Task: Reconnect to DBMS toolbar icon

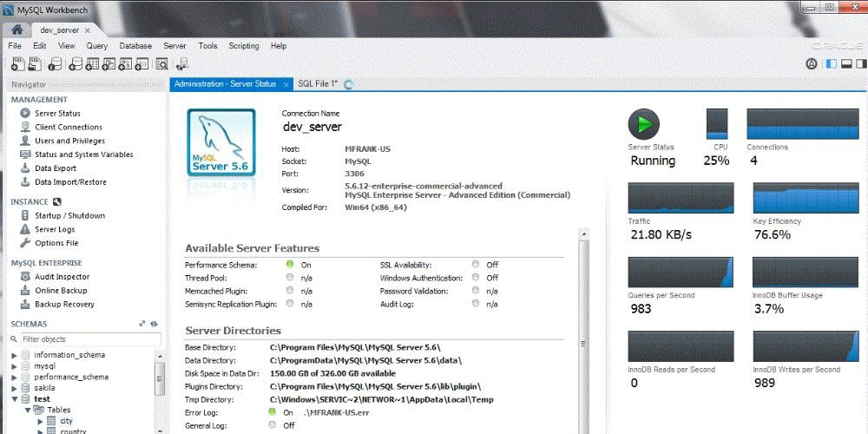Action: point(181,64)
